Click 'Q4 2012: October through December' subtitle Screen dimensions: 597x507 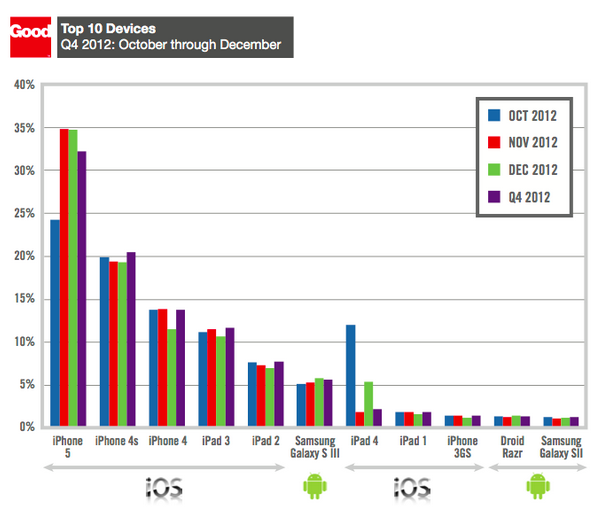[x=171, y=45]
